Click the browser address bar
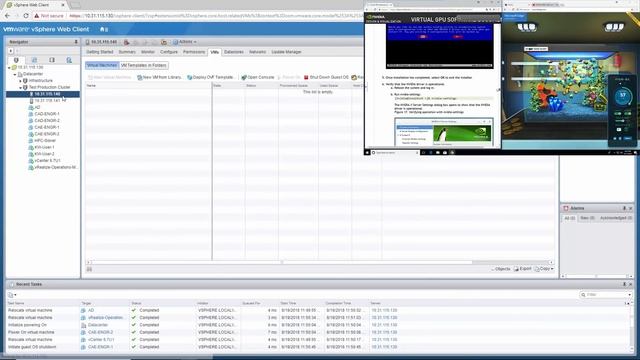Image resolution: width=640 pixels, height=360 pixels. 198,16
